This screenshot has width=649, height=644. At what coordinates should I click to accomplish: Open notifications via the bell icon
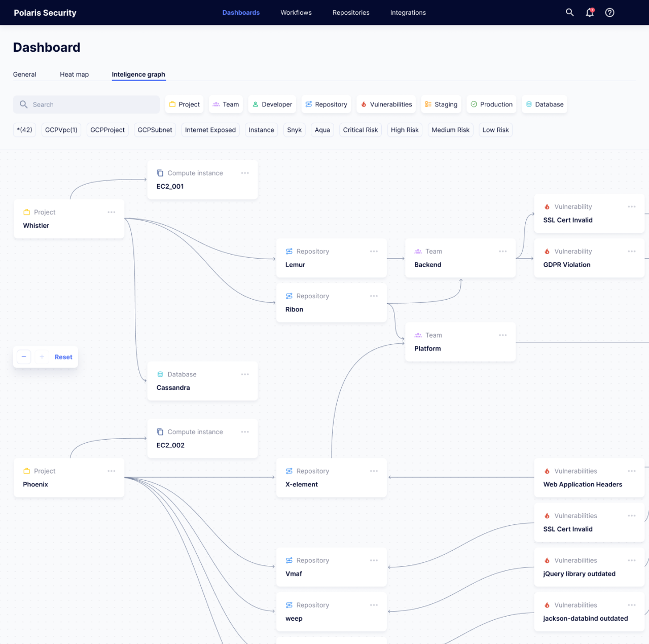click(x=589, y=12)
